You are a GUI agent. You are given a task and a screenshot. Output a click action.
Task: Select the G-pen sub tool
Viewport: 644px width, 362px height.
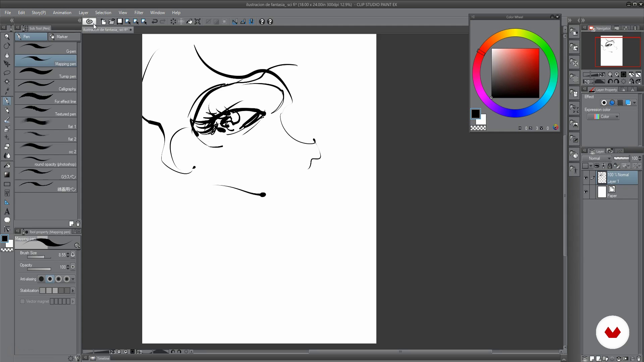[x=46, y=48]
